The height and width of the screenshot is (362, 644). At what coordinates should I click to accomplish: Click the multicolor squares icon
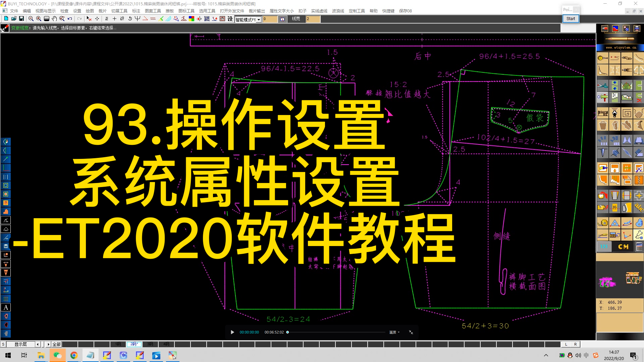(x=192, y=19)
